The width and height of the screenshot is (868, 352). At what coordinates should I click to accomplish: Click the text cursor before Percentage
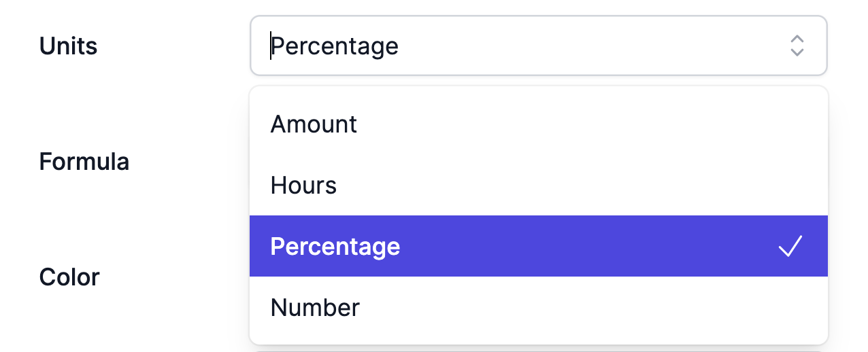271,46
